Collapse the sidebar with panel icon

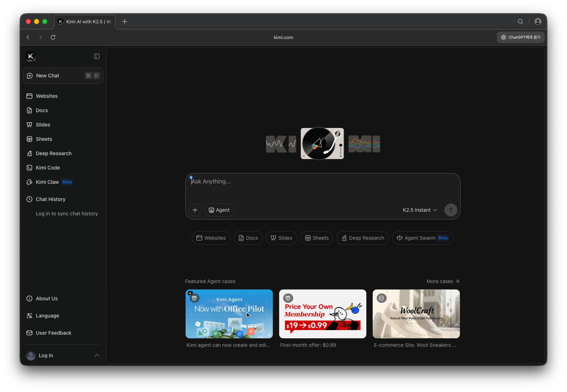tap(97, 56)
